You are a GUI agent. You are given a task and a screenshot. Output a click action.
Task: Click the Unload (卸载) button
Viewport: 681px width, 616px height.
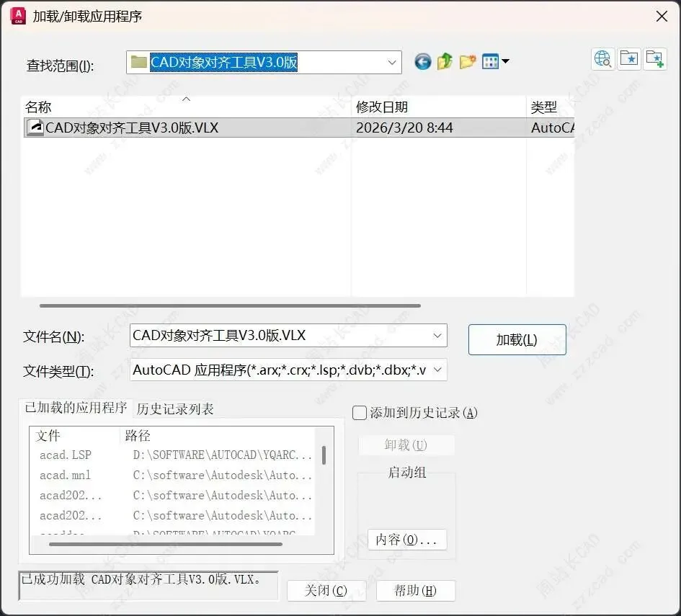[x=406, y=445]
